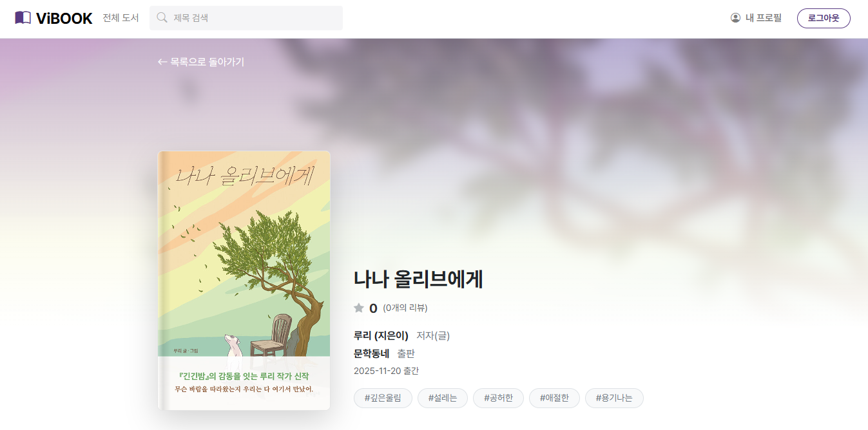This screenshot has width=868, height=430.
Task: Select the #깊은울림 tag
Action: coord(383,398)
